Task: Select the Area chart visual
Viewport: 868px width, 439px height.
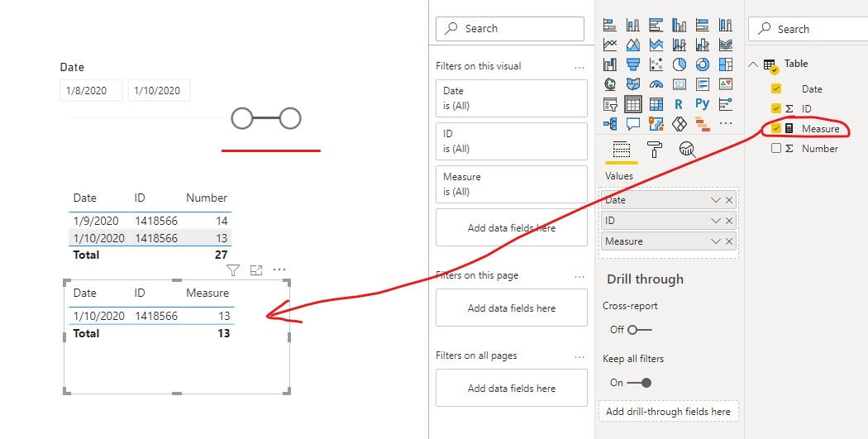Action: pyautogui.click(x=632, y=45)
